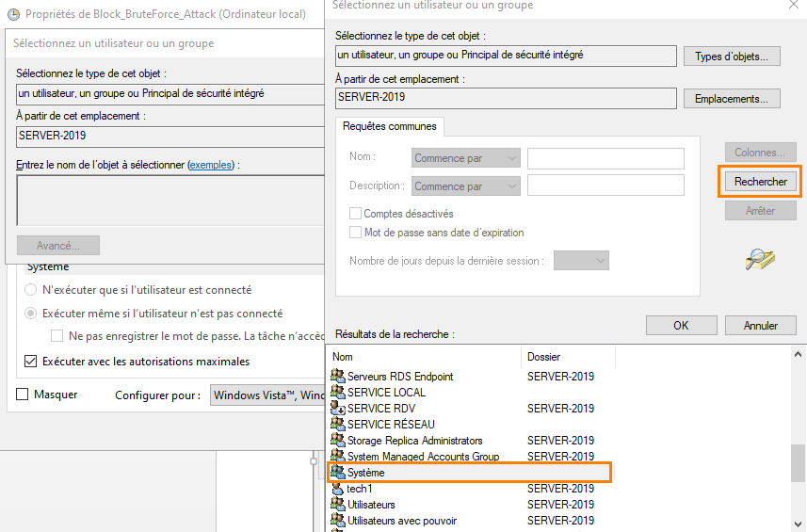Expand the Configurer pour dropdown

tap(267, 395)
